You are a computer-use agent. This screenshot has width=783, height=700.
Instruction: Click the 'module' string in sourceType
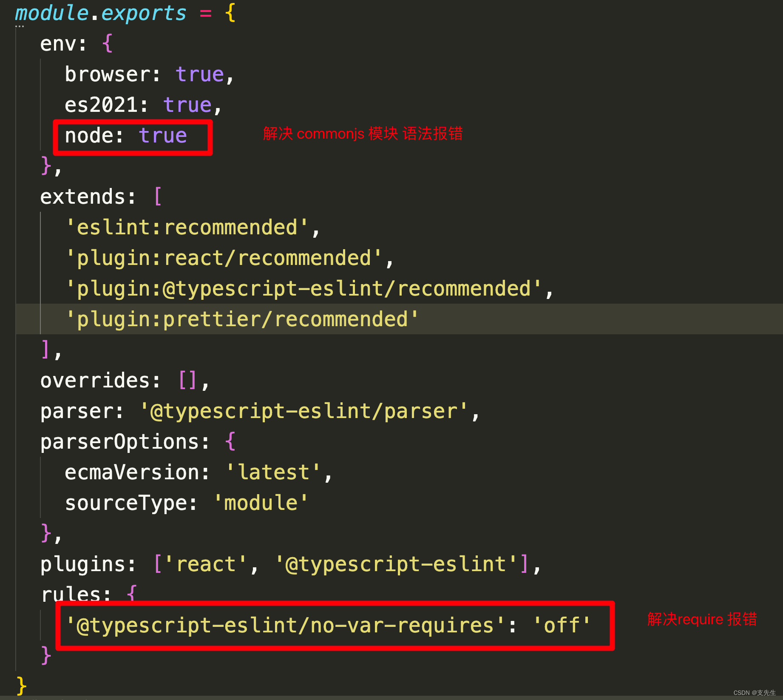261,503
